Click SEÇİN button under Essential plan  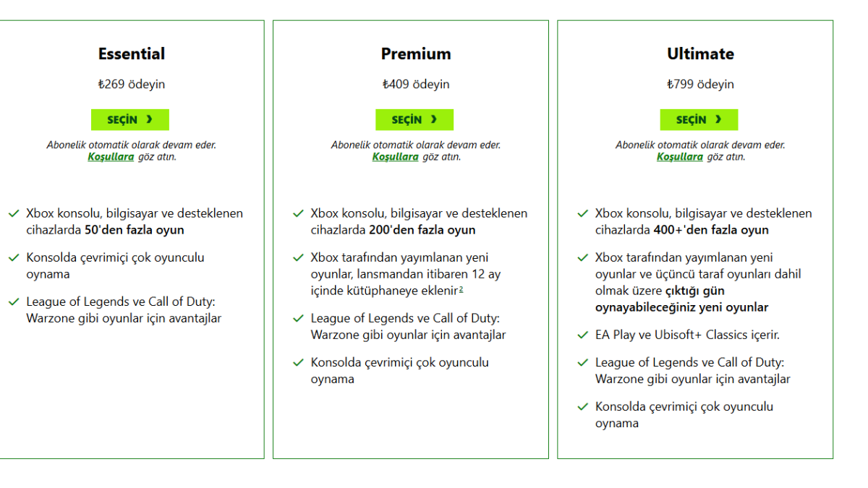point(130,119)
